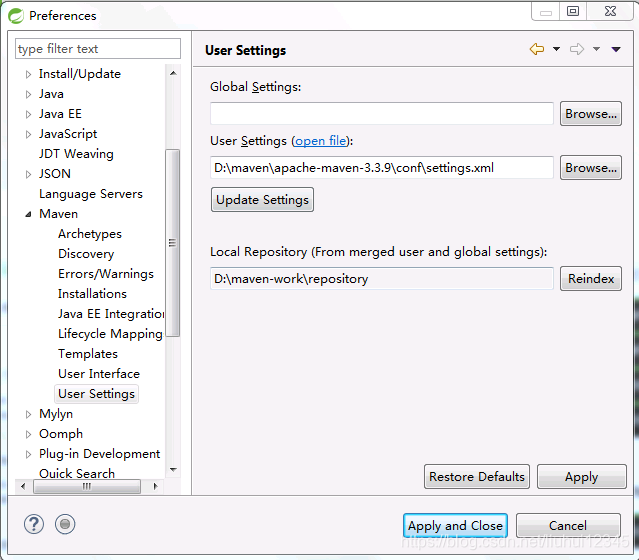
Task: Click the back navigation arrow icon
Action: click(537, 49)
